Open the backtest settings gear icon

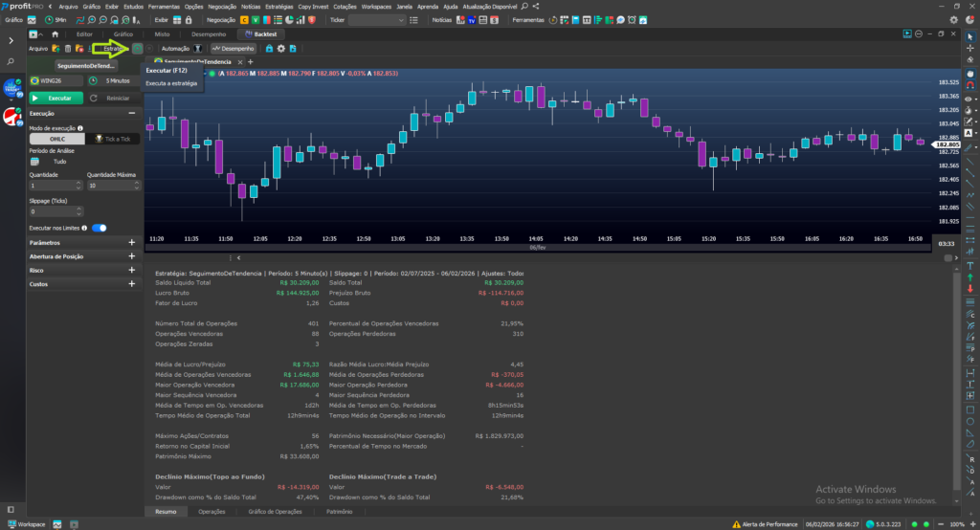pyautogui.click(x=281, y=48)
